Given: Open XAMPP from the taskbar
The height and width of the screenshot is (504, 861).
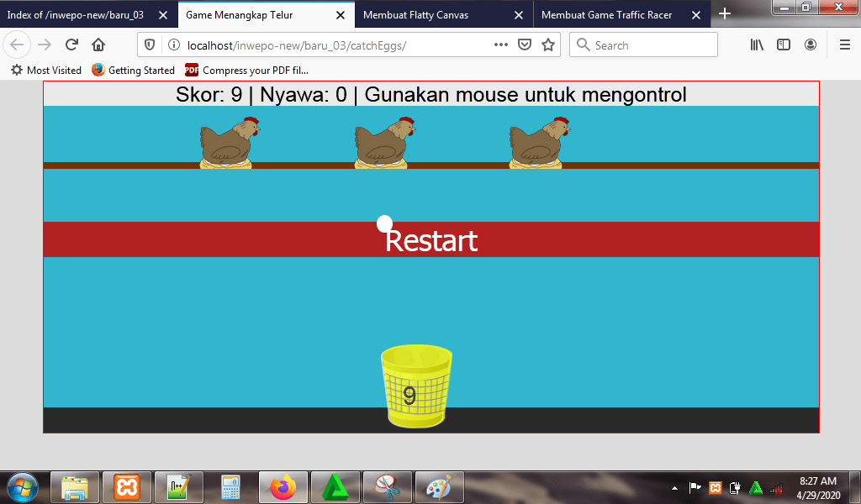Looking at the screenshot, I should 127,487.
